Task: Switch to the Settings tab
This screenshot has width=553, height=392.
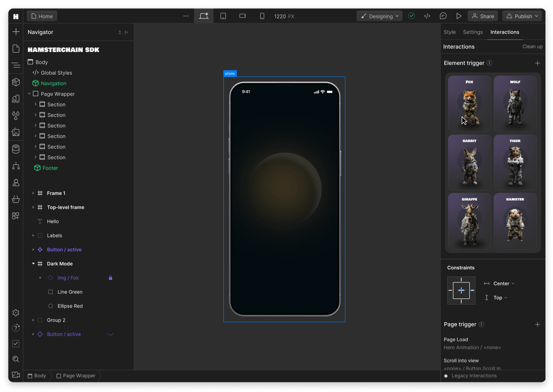Action: click(x=473, y=32)
